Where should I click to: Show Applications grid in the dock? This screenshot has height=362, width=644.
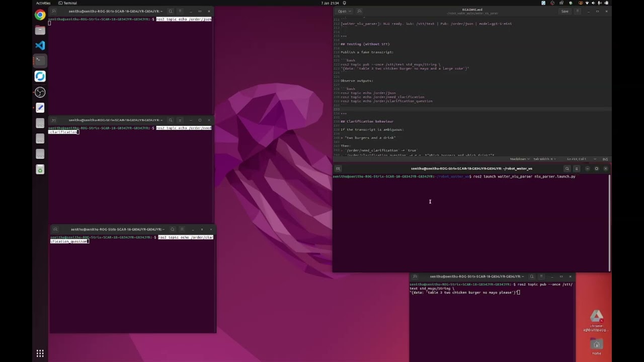(40, 353)
